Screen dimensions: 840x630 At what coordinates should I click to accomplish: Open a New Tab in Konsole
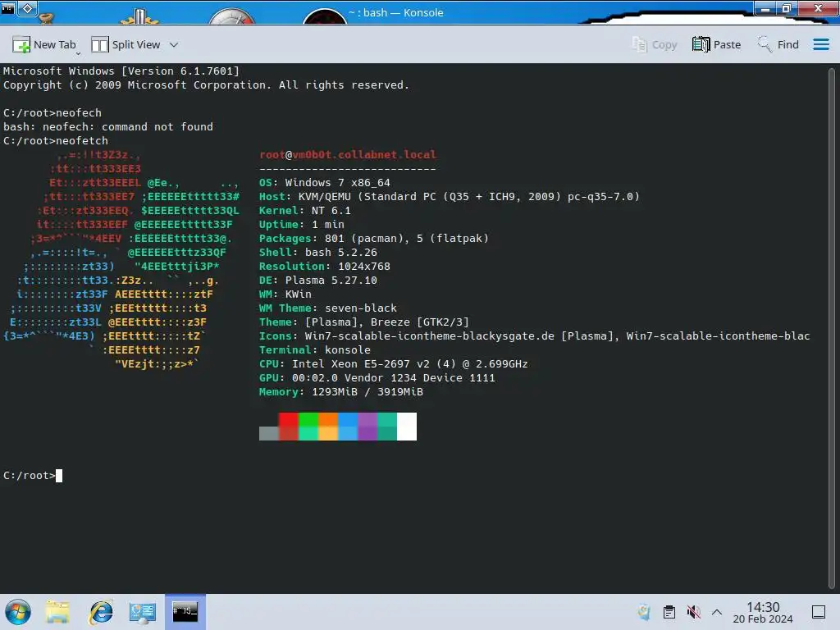tap(43, 44)
